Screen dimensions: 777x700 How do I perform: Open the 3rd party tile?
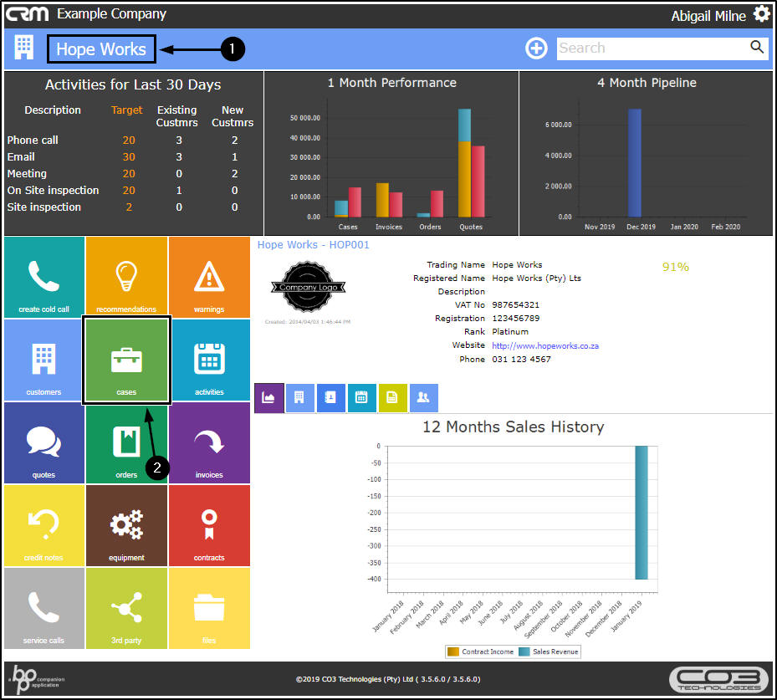tap(126, 608)
